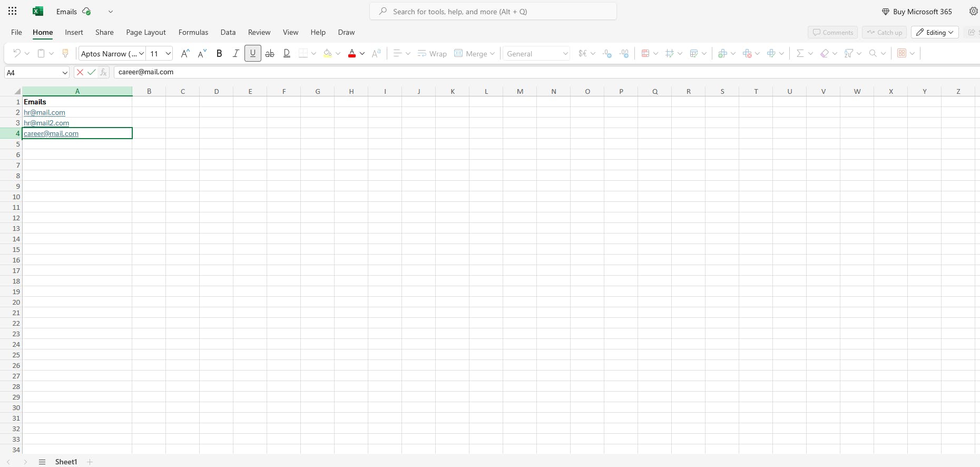Click the Cell Styles icon
The width and height of the screenshot is (980, 467).
[x=694, y=53]
